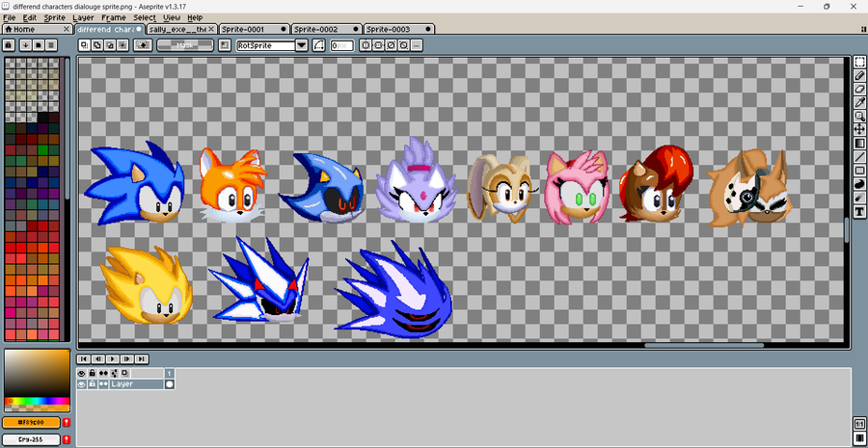
Task: Choose Subtract from selection mode
Action: [110, 45]
